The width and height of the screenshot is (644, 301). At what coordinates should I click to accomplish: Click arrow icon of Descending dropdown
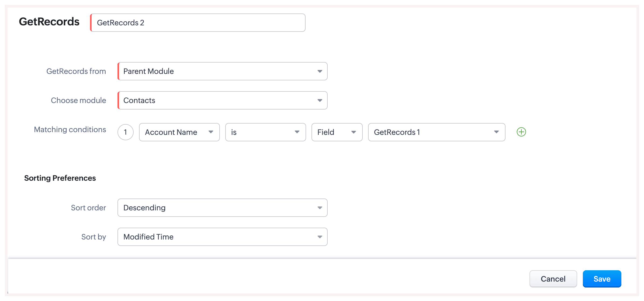(320, 208)
